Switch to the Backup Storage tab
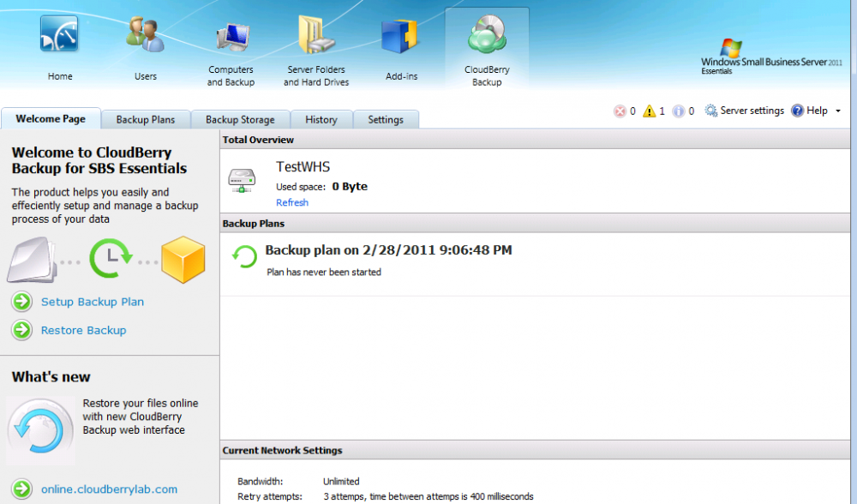 coord(240,120)
